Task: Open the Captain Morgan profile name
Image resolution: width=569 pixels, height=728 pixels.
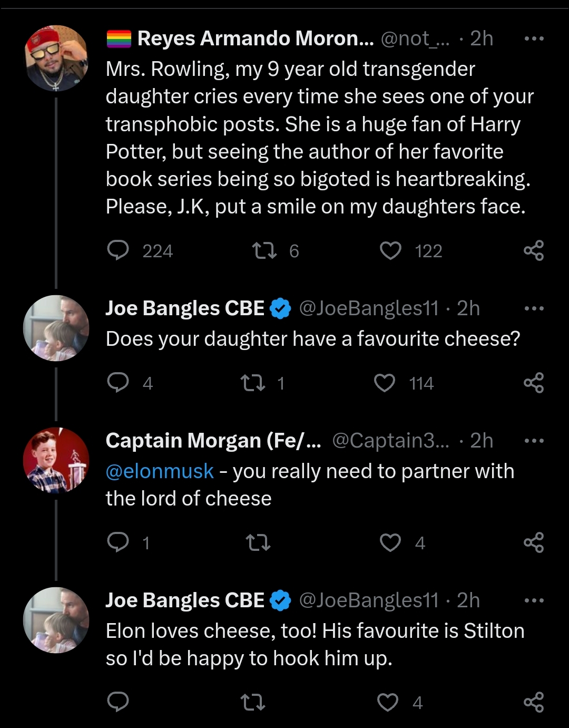Action: (213, 441)
